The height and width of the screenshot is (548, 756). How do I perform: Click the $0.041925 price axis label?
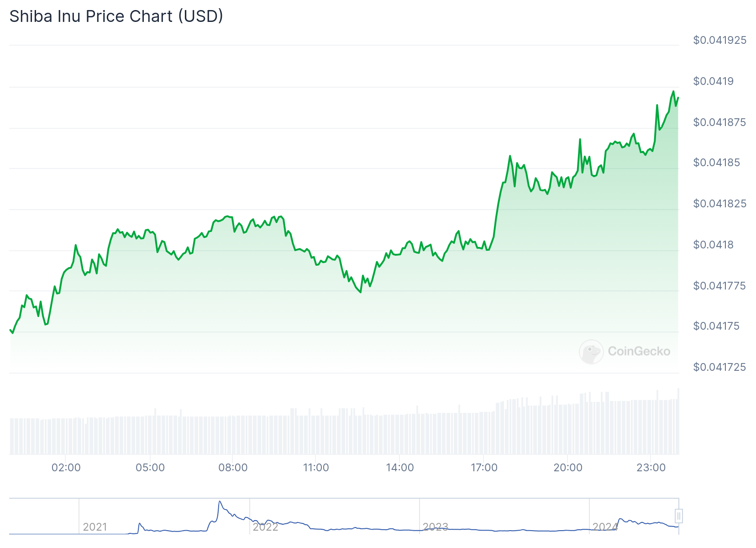click(719, 40)
